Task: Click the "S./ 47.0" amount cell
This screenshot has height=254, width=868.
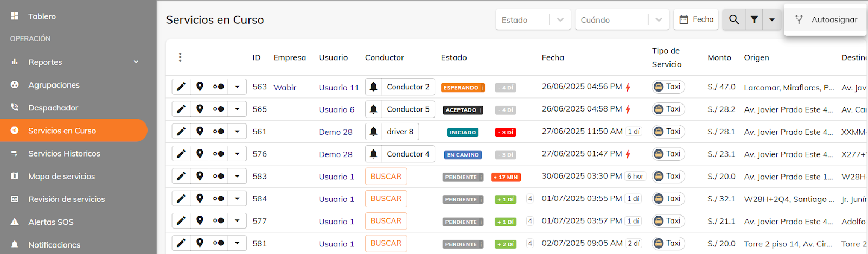Action: coord(722,87)
